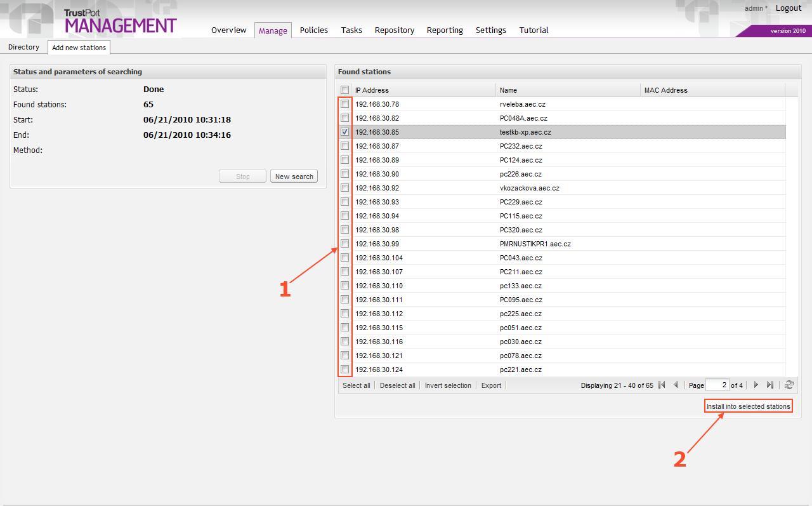Viewport: 812px width, 506px height.
Task: Switch to the Policies tab
Action: click(313, 30)
